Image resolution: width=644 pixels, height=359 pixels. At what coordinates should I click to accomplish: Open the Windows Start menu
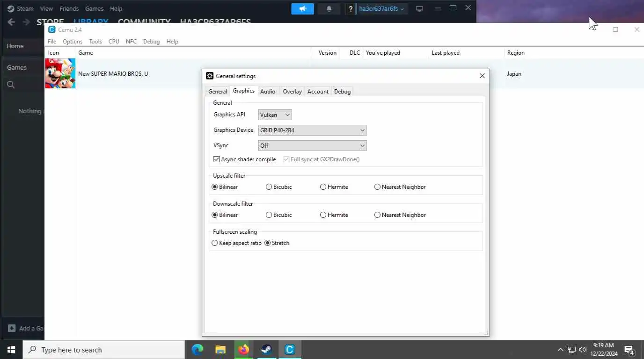coord(11,350)
